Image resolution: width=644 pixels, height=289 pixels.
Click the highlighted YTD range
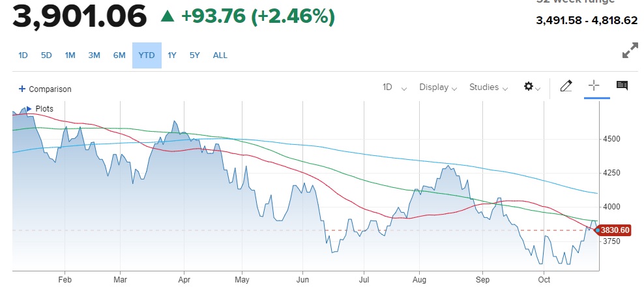(x=147, y=55)
